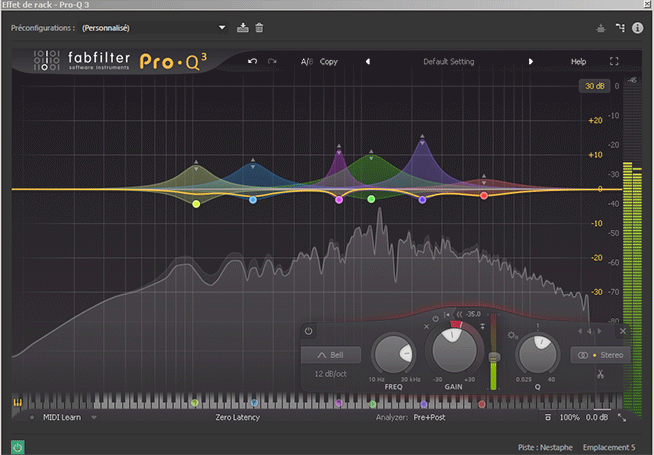Click the Emplacement 5 label
654x455 pixels.
click(609, 447)
